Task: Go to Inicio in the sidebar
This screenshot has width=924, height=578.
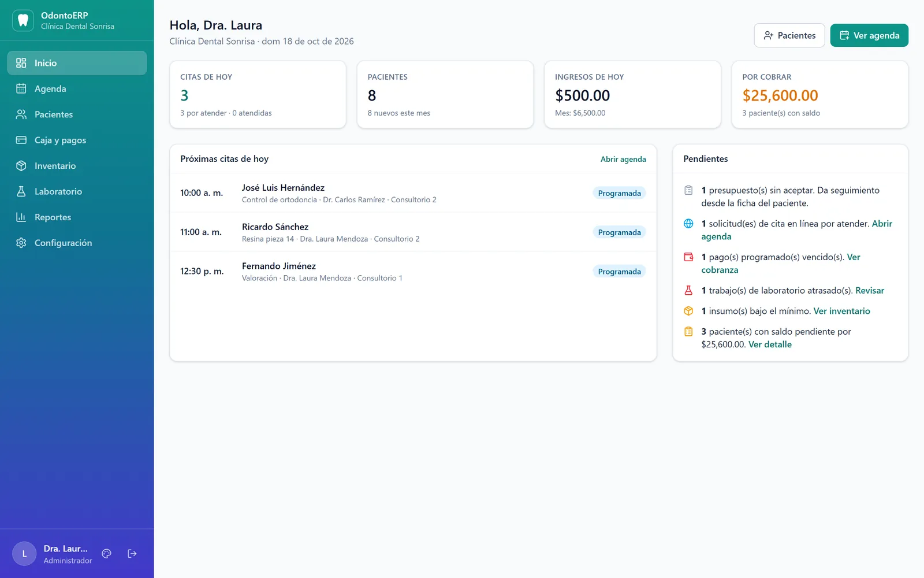Action: [x=77, y=63]
